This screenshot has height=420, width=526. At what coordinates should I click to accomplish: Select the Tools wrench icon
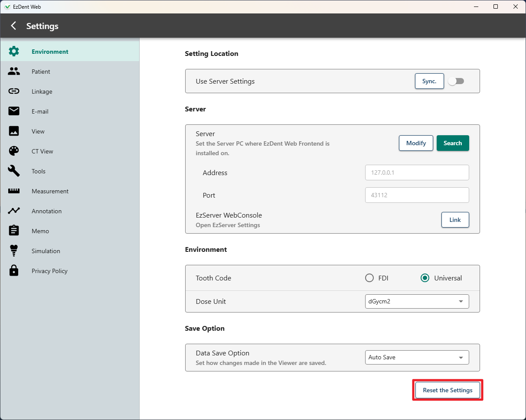pos(14,171)
